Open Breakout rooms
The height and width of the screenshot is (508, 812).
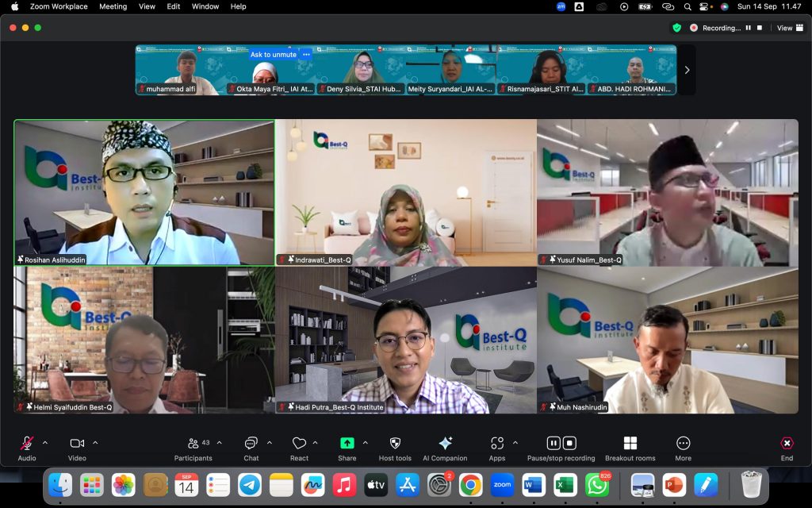pyautogui.click(x=630, y=444)
